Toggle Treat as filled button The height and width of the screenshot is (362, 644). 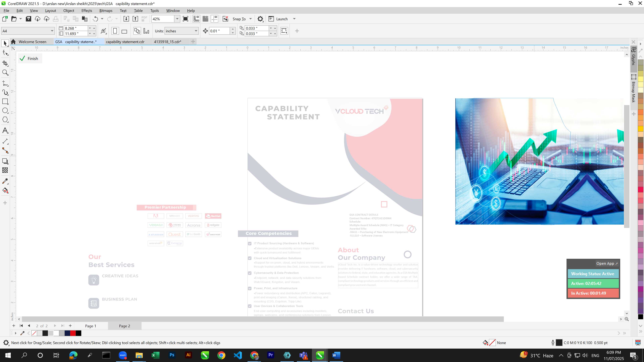point(284,31)
